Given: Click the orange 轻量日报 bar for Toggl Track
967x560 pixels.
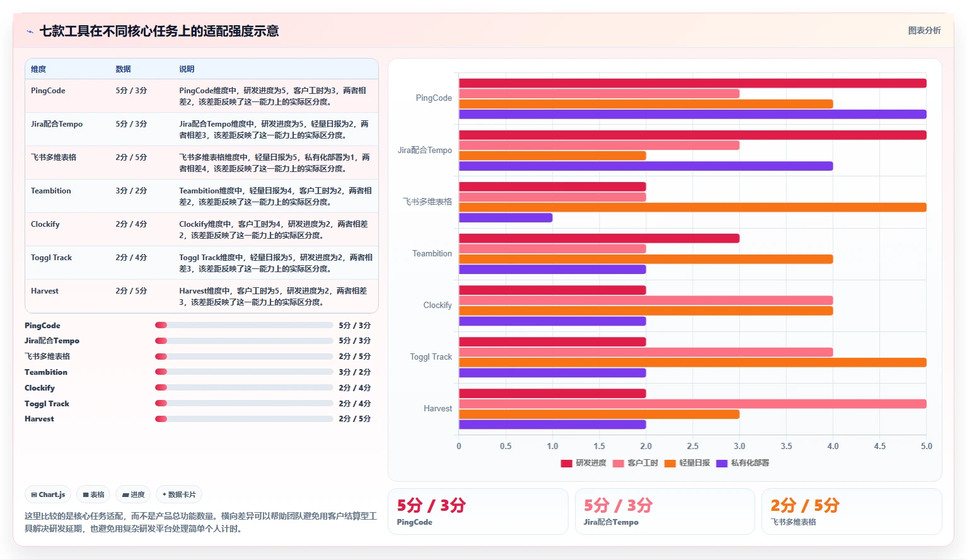Looking at the screenshot, I should click(x=692, y=362).
